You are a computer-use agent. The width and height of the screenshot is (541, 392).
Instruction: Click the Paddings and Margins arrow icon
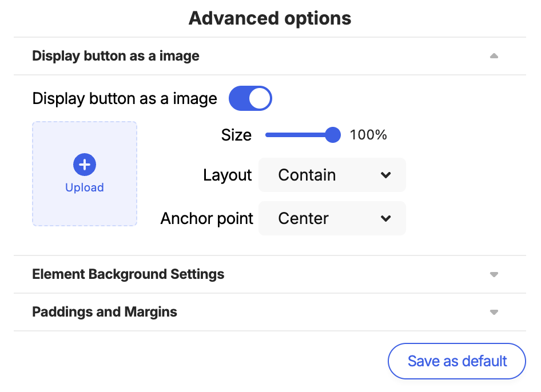pyautogui.click(x=494, y=312)
